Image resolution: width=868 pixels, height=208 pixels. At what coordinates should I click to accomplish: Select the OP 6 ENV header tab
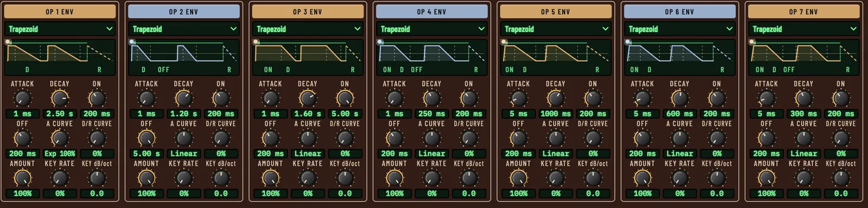680,11
